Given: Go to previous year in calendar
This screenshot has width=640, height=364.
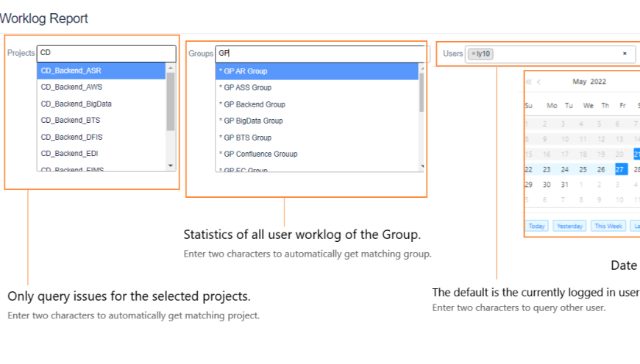Looking at the screenshot, I should [x=528, y=82].
